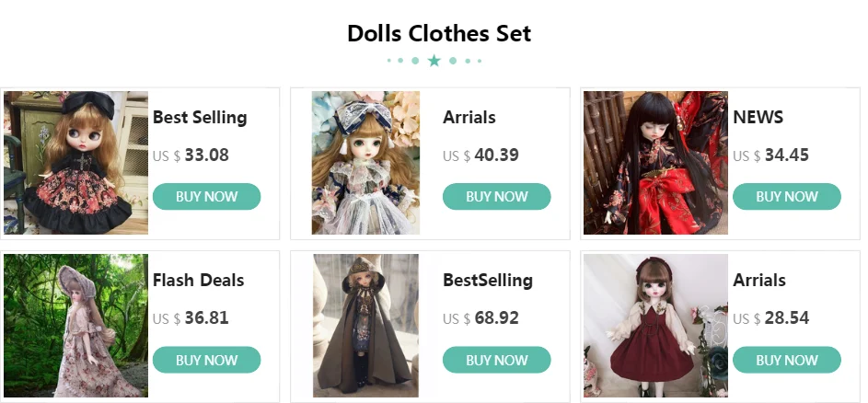The width and height of the screenshot is (868, 403).
Task: Select the US $ 68.92 price
Action: (x=480, y=318)
